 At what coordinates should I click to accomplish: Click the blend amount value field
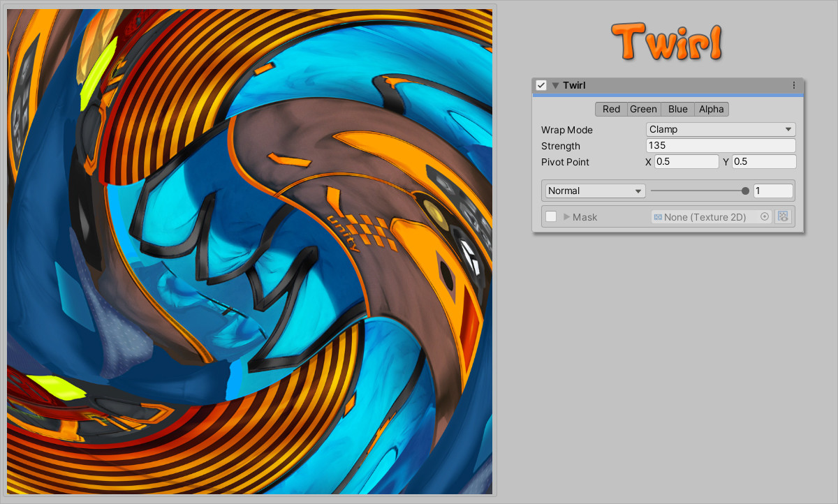[773, 191]
